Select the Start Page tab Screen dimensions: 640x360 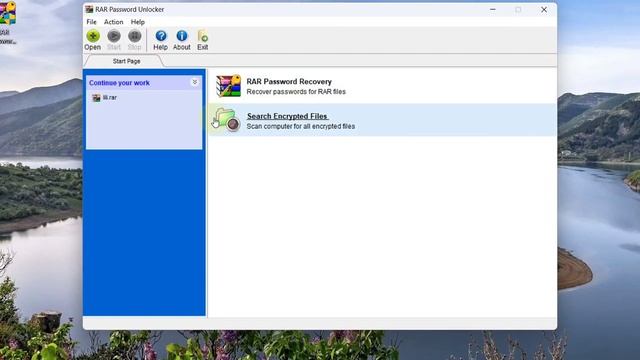click(x=126, y=61)
